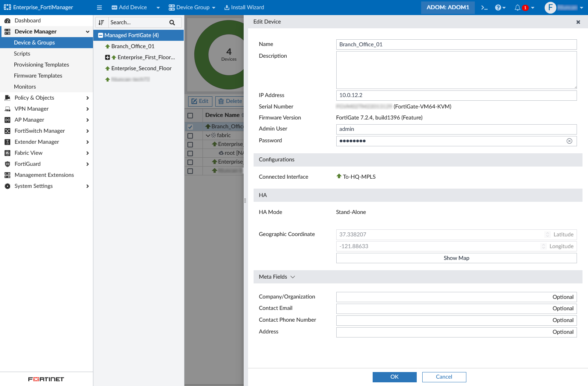
Task: Click the OK button
Action: click(x=394, y=377)
